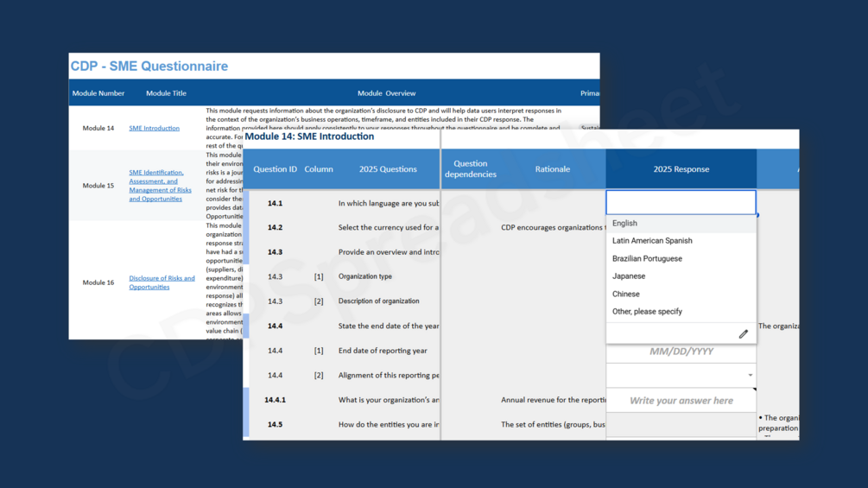Image resolution: width=868 pixels, height=488 pixels.
Task: Click the 2025 Questions column header
Action: coord(388,169)
